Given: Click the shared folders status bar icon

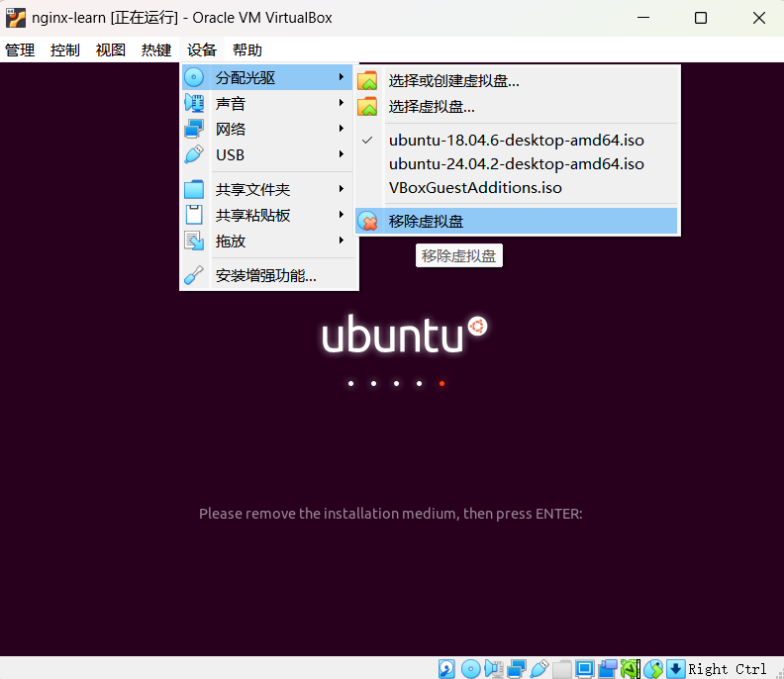Looking at the screenshot, I should pos(561,668).
